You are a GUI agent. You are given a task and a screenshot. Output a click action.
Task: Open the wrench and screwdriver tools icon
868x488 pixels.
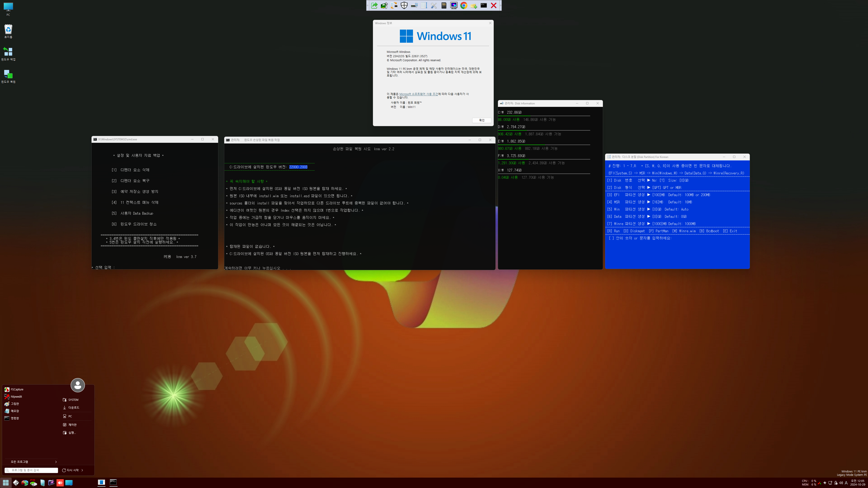tap(434, 5)
